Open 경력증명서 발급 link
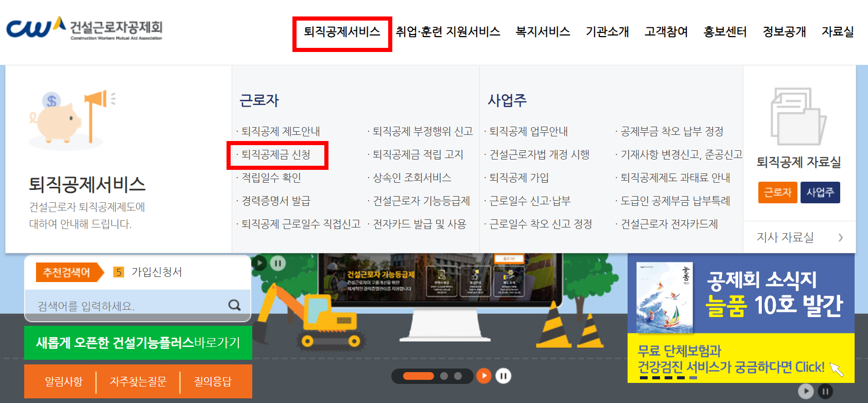This screenshot has width=868, height=403. (x=276, y=201)
